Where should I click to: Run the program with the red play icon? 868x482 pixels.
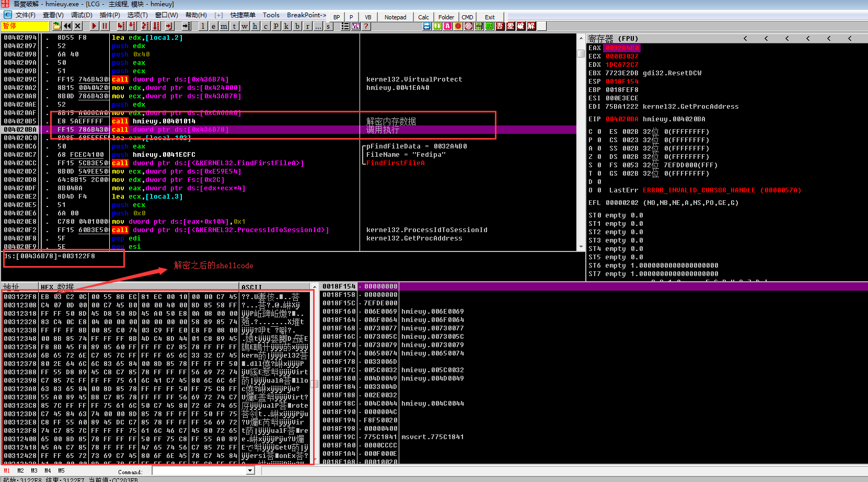[x=94, y=26]
